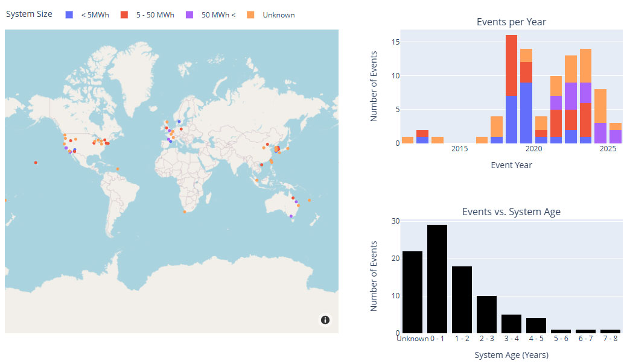627x364 pixels.
Task: Select the 'Unknown' system age black bar
Action: point(412,292)
